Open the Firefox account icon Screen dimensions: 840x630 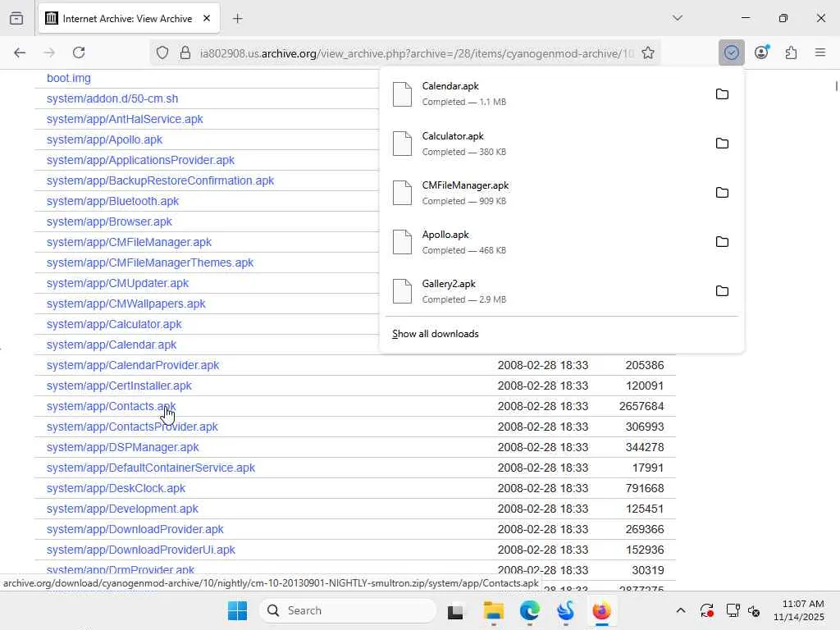point(761,52)
